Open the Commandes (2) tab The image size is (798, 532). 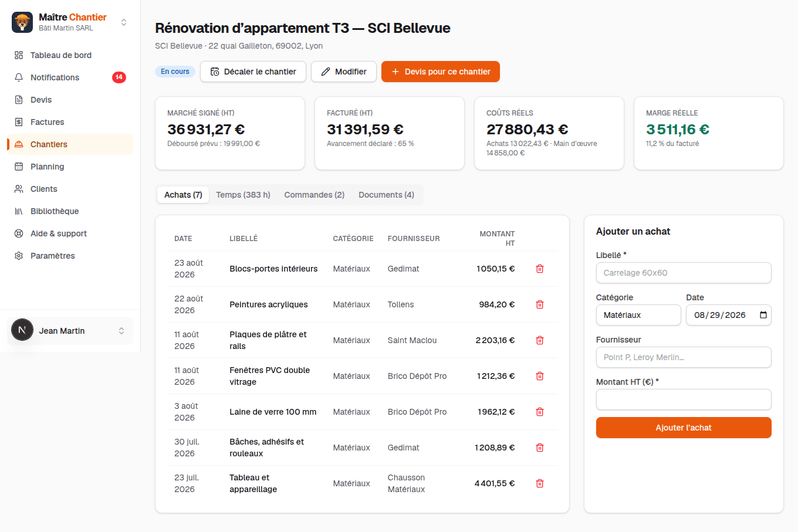pyautogui.click(x=315, y=195)
